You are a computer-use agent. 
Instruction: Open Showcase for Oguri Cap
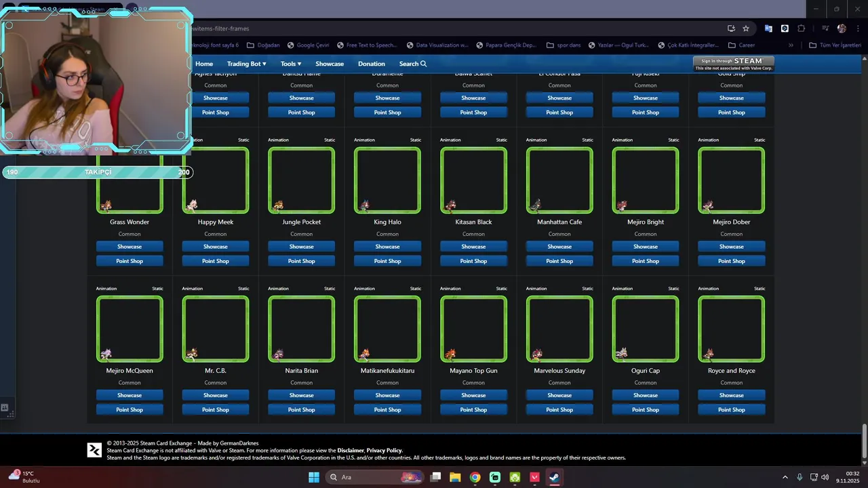646,395
